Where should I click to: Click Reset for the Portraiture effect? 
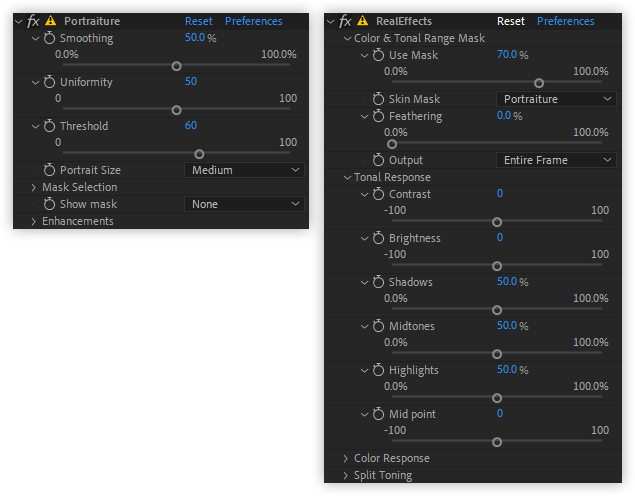[x=198, y=21]
